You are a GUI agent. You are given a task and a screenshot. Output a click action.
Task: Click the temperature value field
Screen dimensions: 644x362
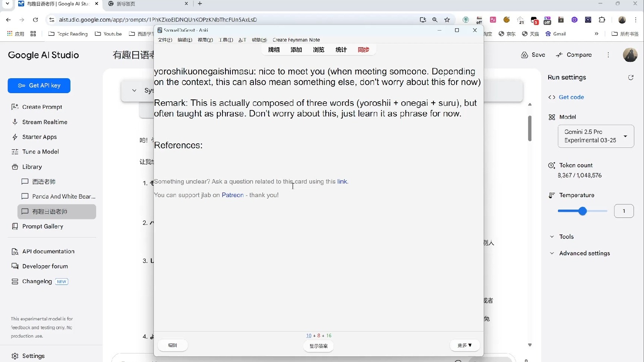tap(624, 211)
